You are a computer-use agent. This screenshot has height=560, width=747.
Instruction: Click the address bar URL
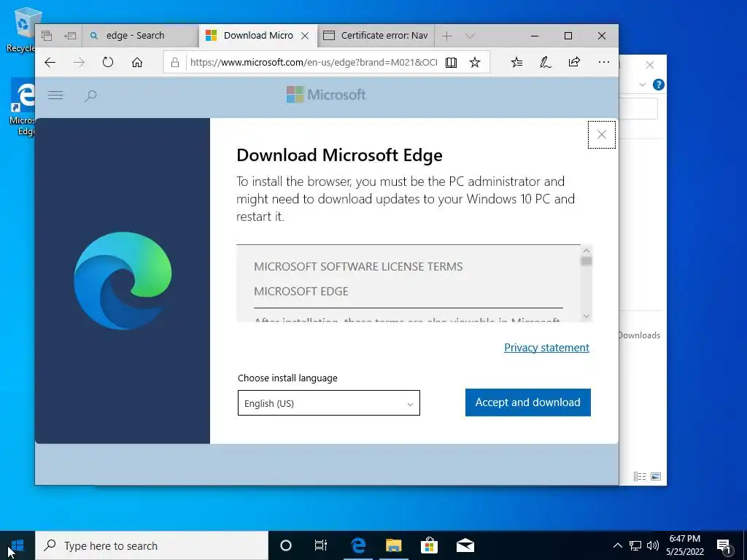314,63
